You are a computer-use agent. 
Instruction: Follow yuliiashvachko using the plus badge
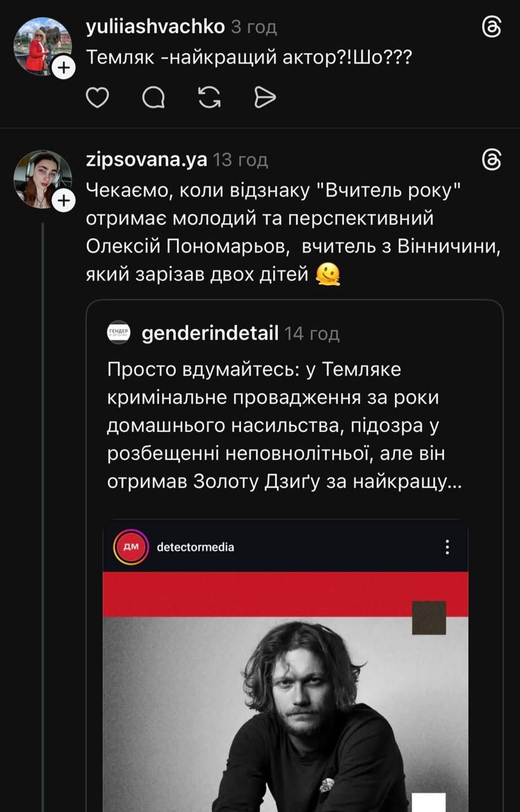click(x=63, y=67)
